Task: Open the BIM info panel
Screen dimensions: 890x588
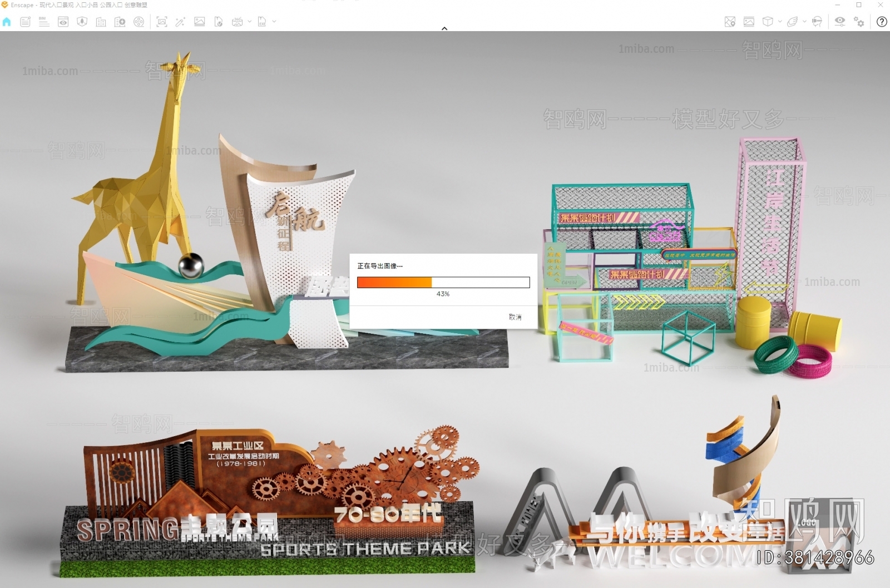Action: pos(44,22)
